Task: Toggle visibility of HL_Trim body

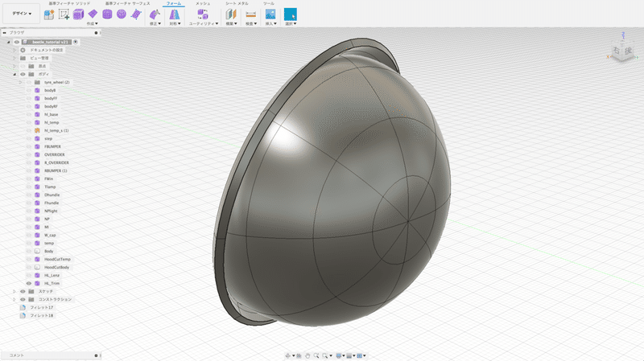Action: pyautogui.click(x=29, y=284)
